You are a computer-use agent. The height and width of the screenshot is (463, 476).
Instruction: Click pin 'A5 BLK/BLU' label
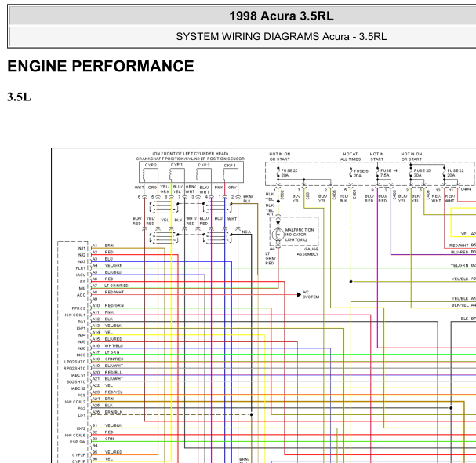(107, 272)
